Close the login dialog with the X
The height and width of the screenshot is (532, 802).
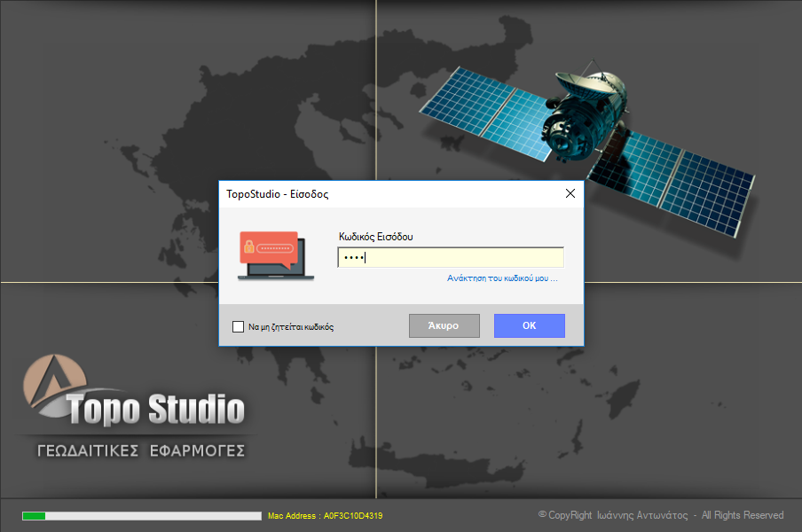(x=570, y=193)
